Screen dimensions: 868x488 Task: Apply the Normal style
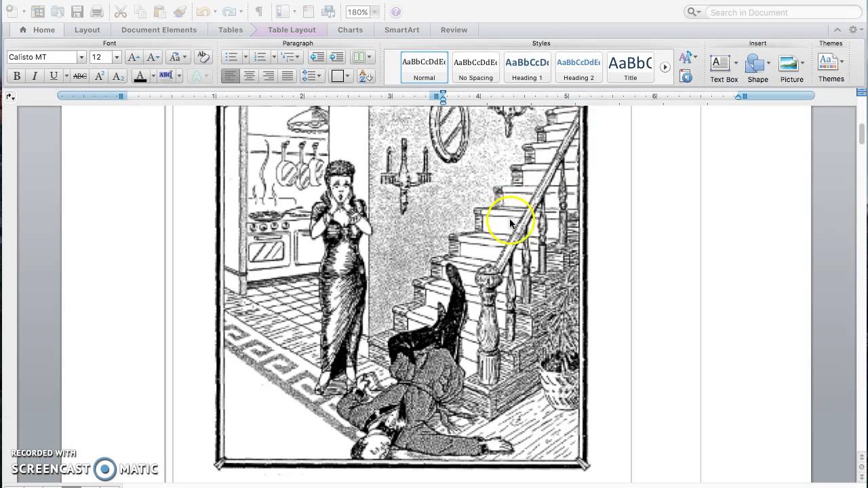424,67
